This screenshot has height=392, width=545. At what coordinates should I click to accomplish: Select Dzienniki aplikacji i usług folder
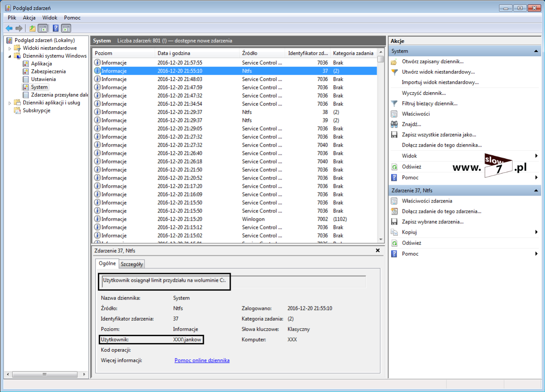click(52, 103)
